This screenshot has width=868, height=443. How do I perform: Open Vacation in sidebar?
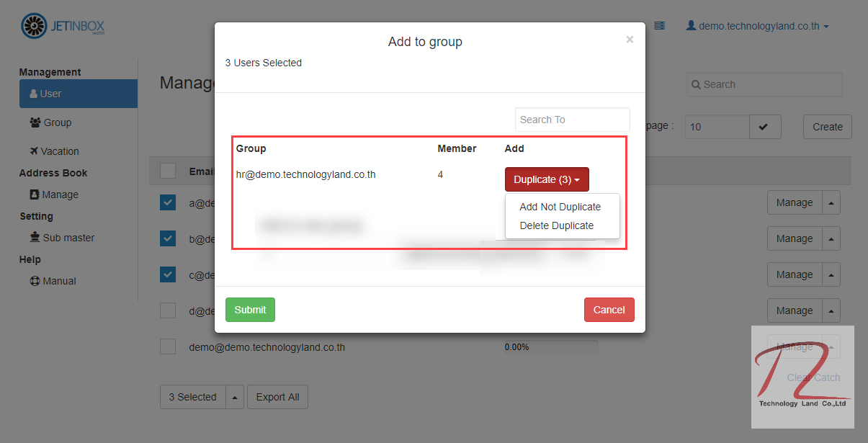pos(54,151)
